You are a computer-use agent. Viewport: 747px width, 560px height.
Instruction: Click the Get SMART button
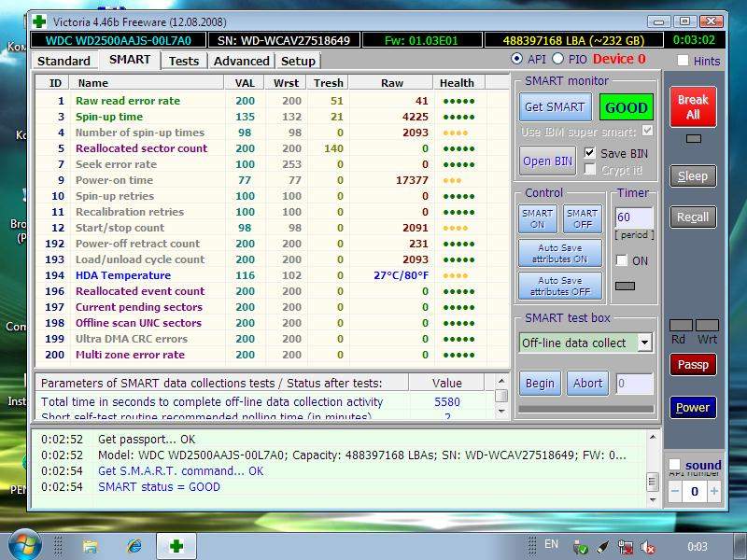[555, 107]
